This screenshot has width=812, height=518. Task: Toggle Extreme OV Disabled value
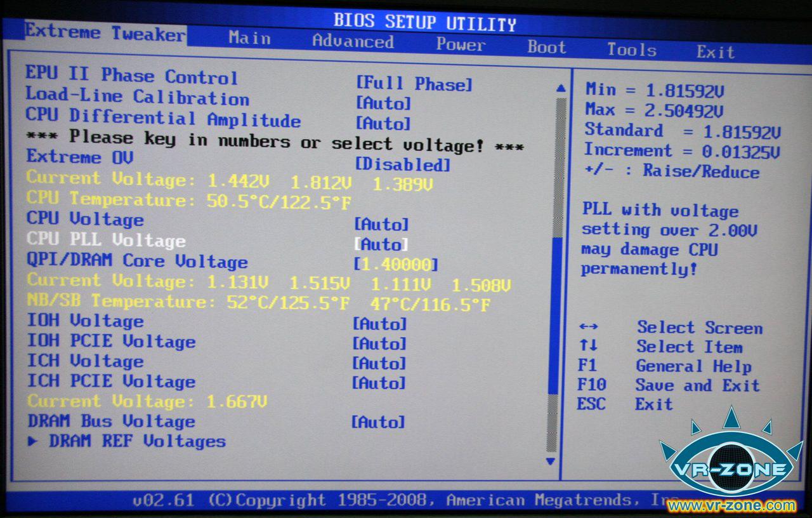tap(402, 165)
